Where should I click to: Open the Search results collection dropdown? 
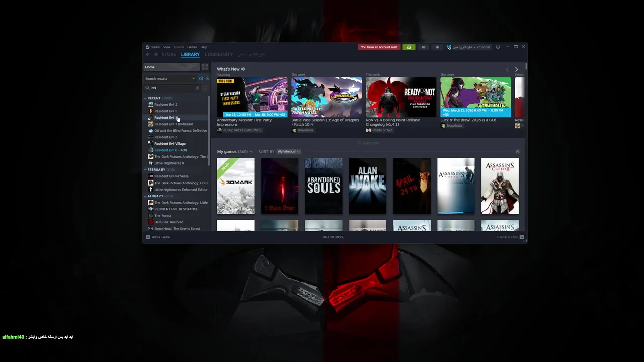[x=170, y=78]
